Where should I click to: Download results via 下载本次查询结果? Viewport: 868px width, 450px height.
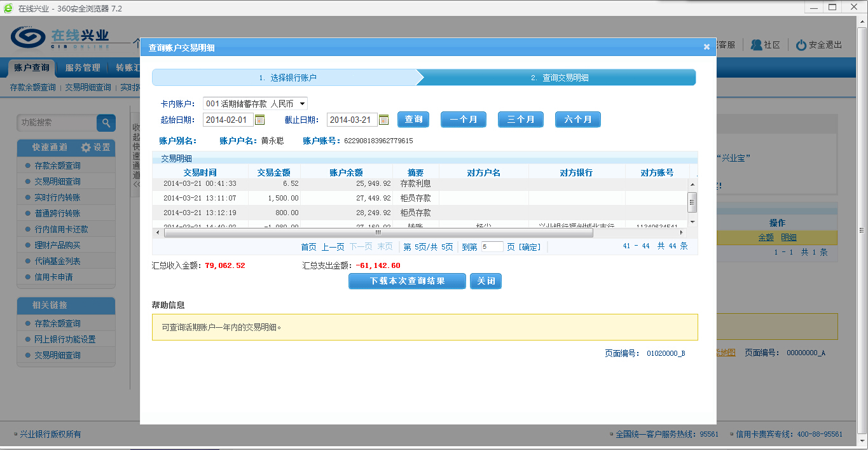tap(407, 281)
